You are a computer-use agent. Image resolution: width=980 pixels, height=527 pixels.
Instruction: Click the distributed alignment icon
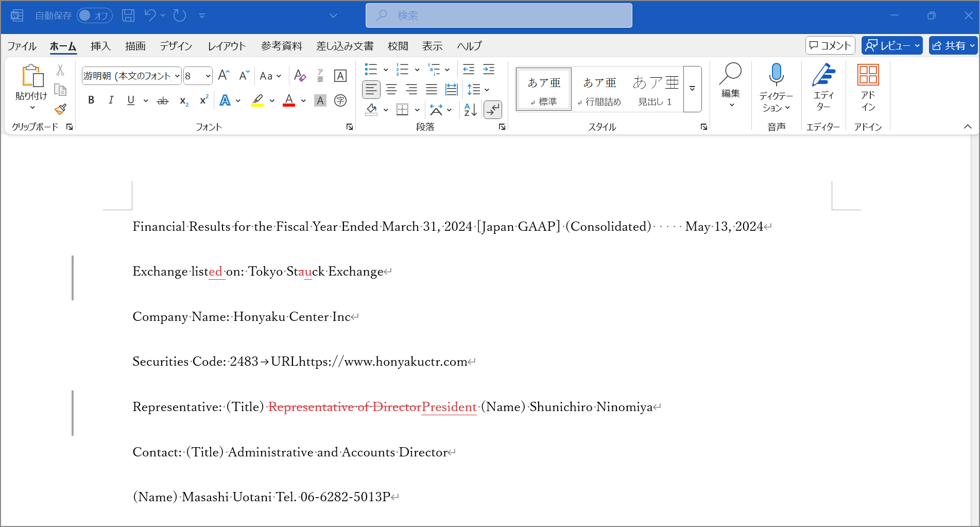tap(452, 90)
